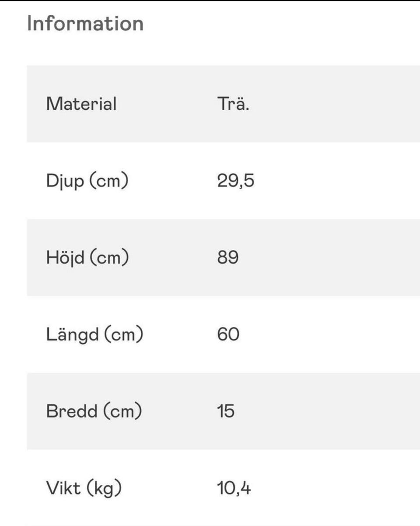Select the 15 width value
The image size is (420, 526).
click(226, 411)
